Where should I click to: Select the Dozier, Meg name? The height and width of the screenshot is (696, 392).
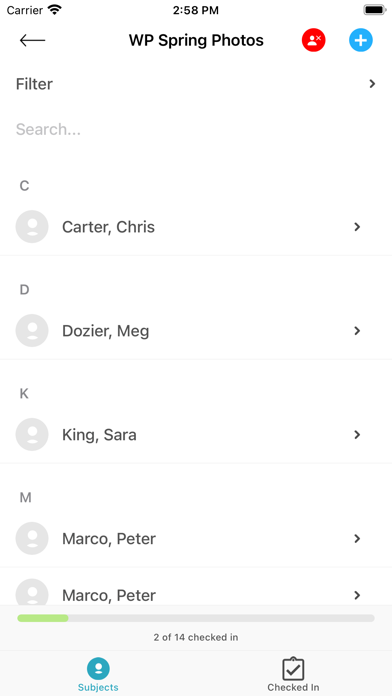(x=106, y=331)
